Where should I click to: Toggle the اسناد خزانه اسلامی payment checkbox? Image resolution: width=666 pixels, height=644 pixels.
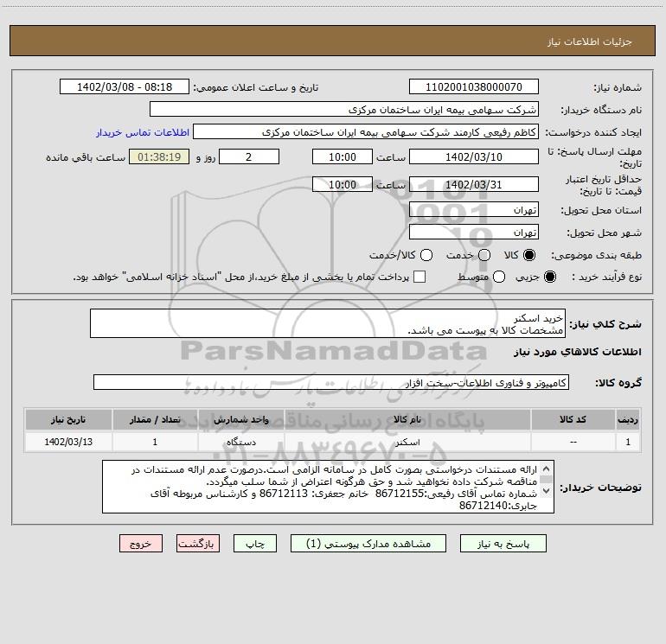point(419,277)
